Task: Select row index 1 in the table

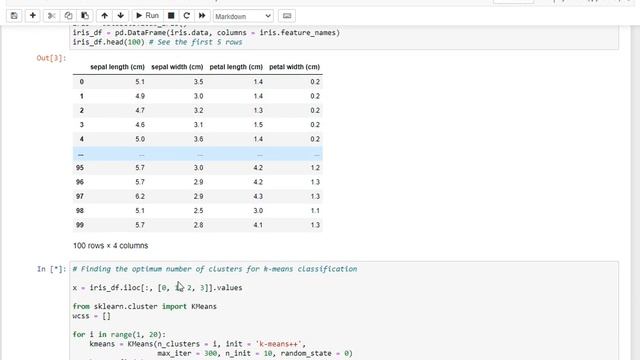Action: 82,96
